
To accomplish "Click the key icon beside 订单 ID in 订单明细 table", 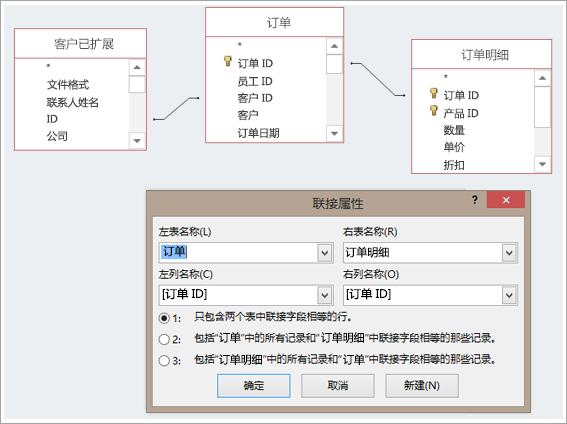I will (434, 93).
